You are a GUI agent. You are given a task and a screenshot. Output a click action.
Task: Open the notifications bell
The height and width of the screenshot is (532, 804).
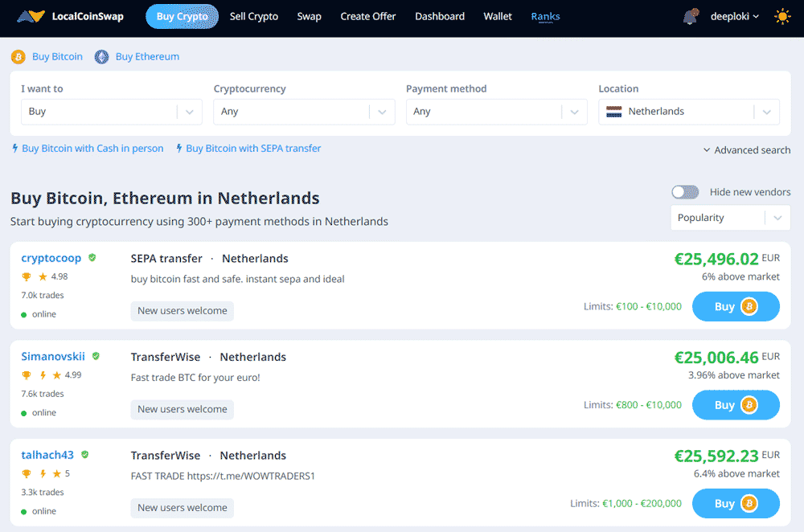coord(691,16)
